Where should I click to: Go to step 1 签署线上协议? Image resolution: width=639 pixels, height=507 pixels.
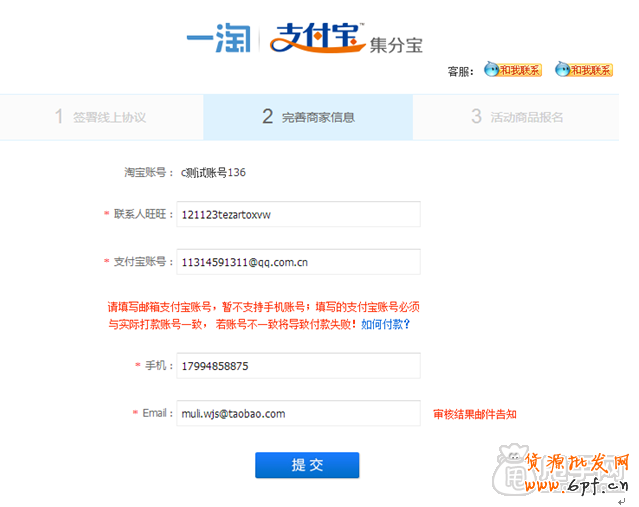coord(101,117)
